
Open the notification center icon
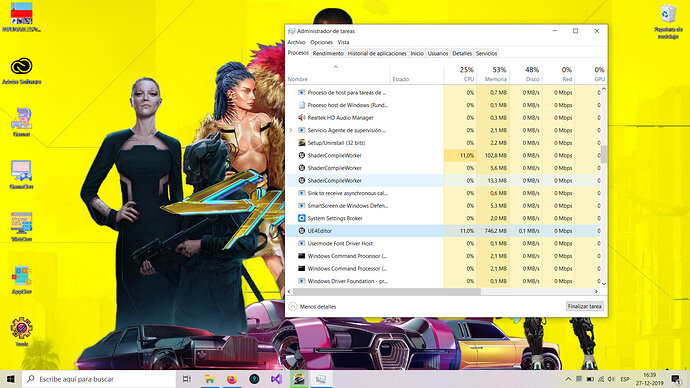[676, 379]
